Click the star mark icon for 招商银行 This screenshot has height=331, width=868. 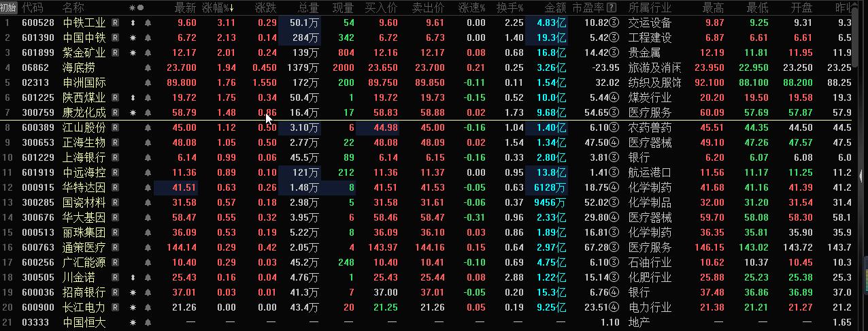click(x=133, y=293)
